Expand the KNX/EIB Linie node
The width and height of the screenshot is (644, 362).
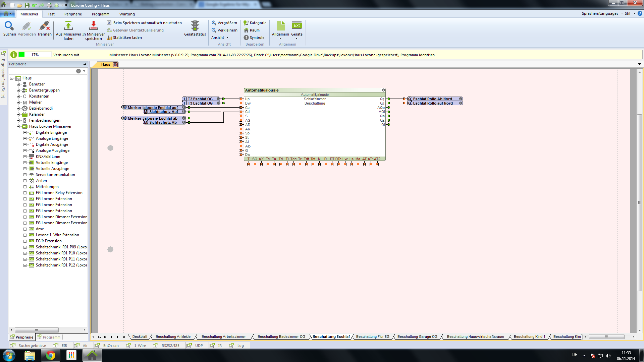point(25,157)
